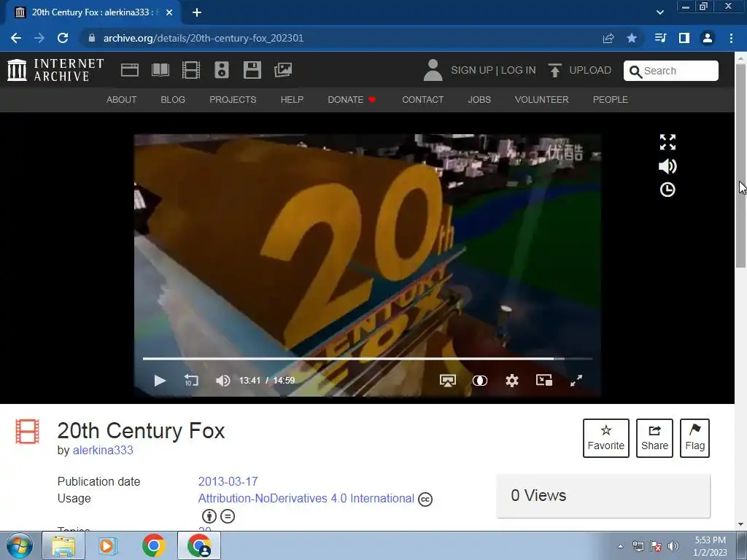Seek on the video progress bar

(368, 359)
